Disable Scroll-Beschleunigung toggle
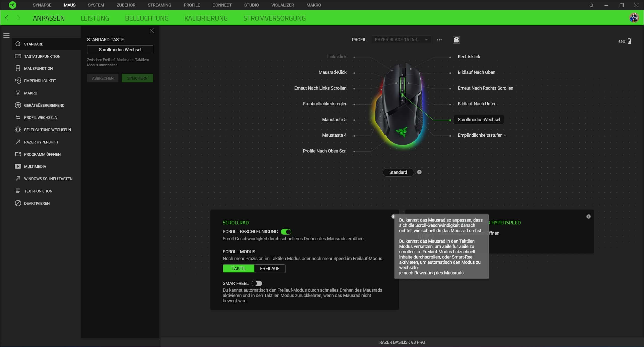The width and height of the screenshot is (644, 347). tap(286, 232)
